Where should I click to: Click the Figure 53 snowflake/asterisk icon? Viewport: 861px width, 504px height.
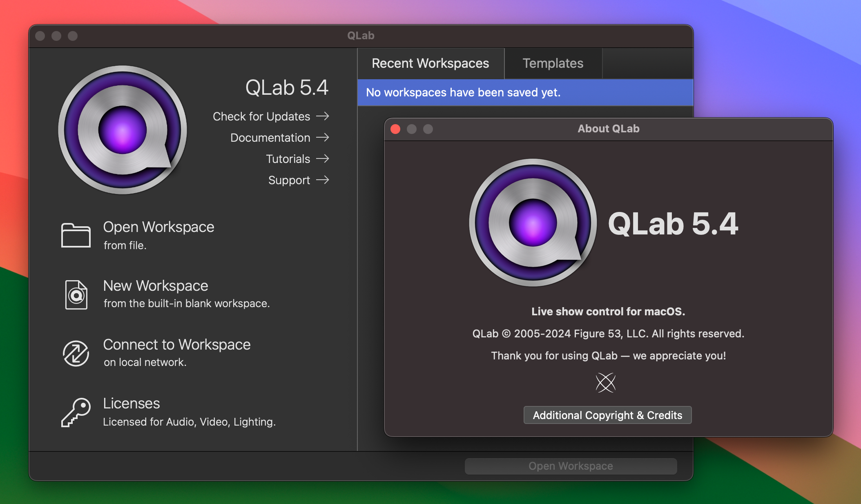click(605, 383)
